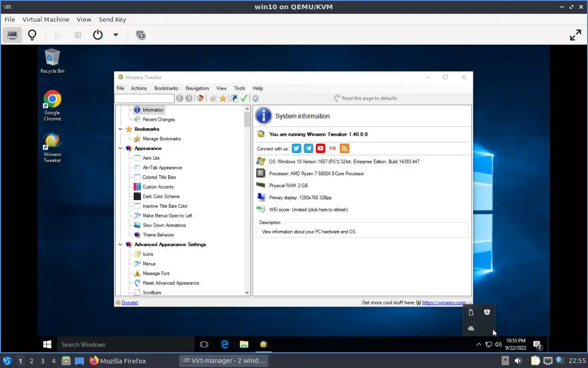Open the Winaero Help menu
This screenshot has height=368, width=588.
pyautogui.click(x=258, y=88)
